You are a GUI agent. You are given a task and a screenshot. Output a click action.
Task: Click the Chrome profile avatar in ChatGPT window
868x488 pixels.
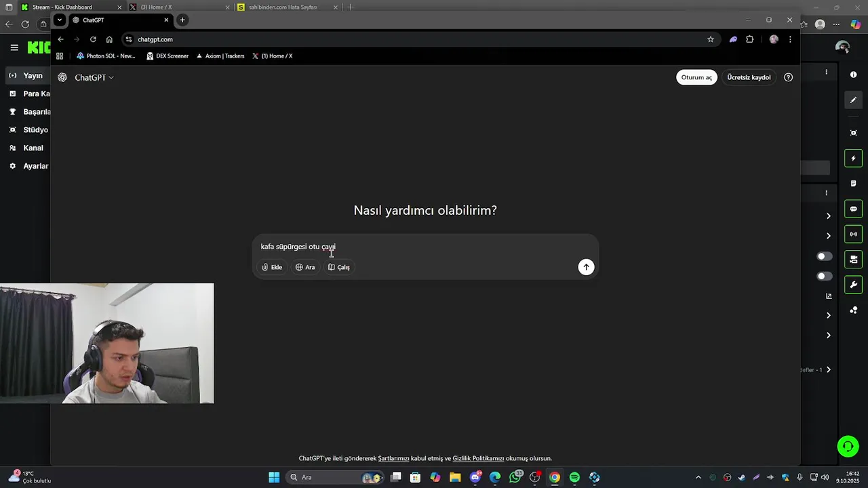pyautogui.click(x=774, y=39)
